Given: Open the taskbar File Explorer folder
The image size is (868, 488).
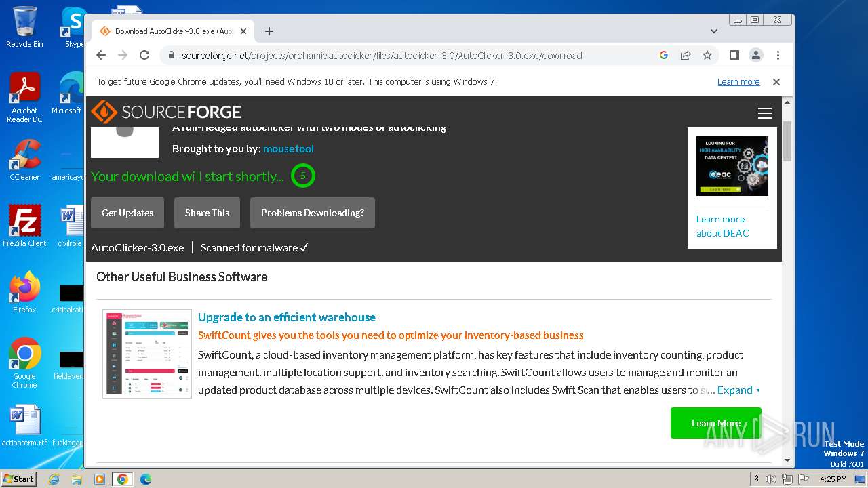Looking at the screenshot, I should click(x=77, y=479).
